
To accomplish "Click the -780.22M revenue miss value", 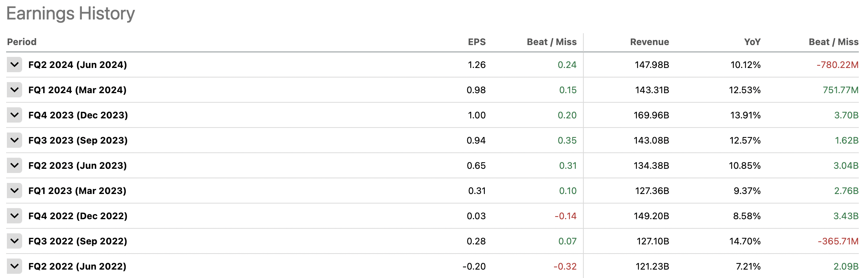I will point(837,65).
